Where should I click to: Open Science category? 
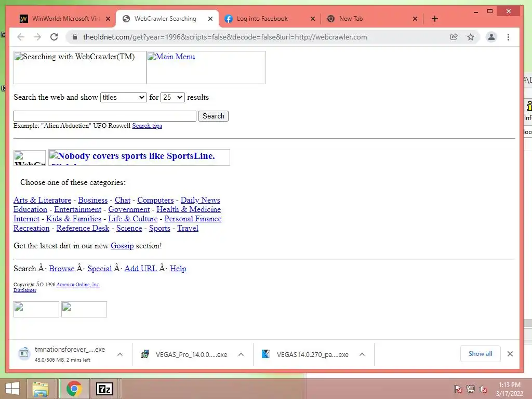pyautogui.click(x=129, y=229)
